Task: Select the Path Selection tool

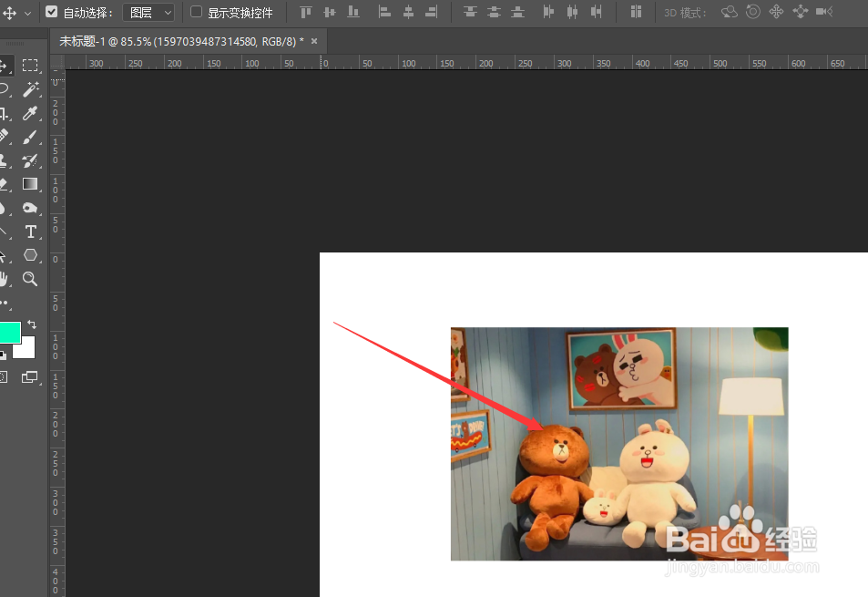Action: (x=5, y=255)
